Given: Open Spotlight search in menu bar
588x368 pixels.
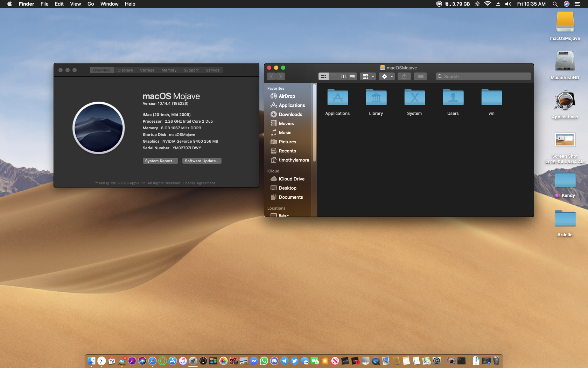Looking at the screenshot, I should pos(555,4).
